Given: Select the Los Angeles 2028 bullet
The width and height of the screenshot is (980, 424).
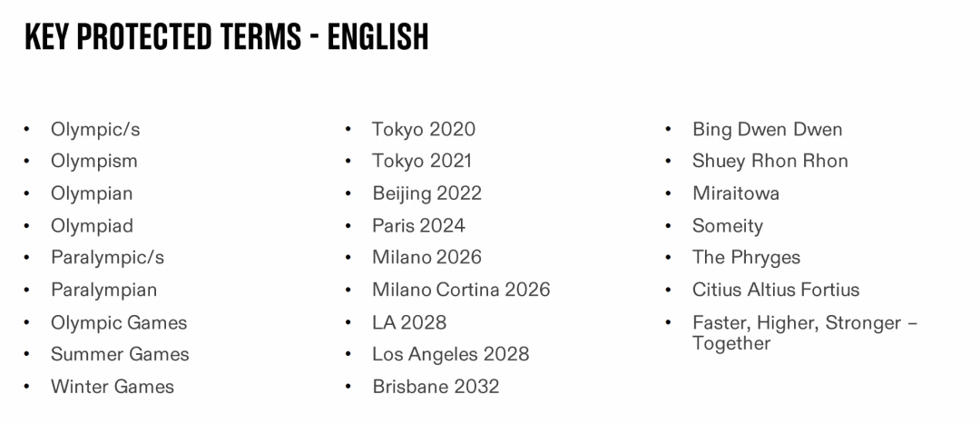Looking at the screenshot, I should [x=451, y=354].
